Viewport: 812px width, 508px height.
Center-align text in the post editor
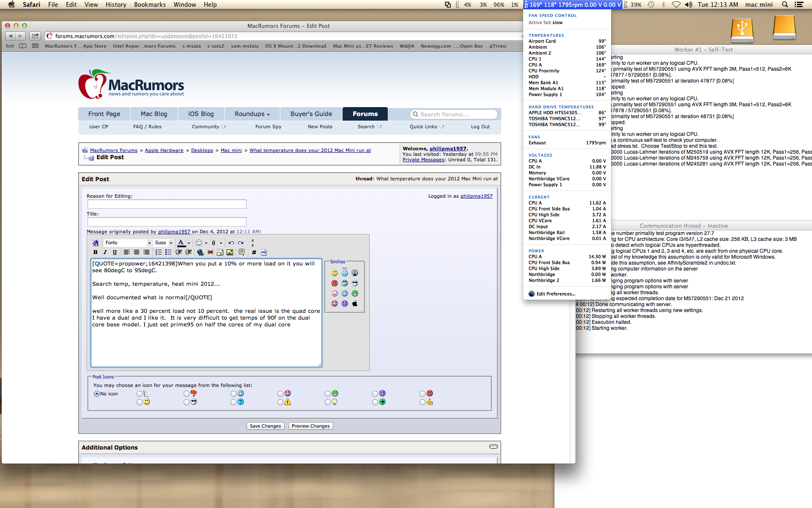point(136,252)
